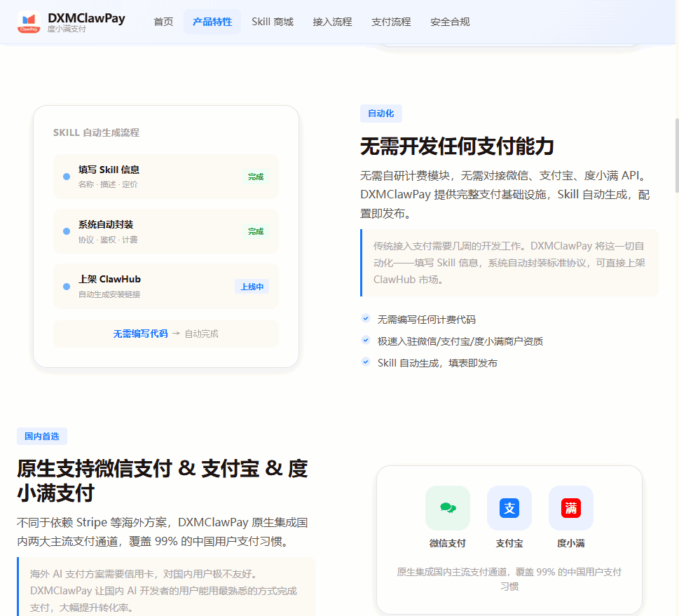Screen dimensions: 679x616
Task: Click the paragraph starting 不同于依赖 Stripe
Action: click(x=163, y=532)
